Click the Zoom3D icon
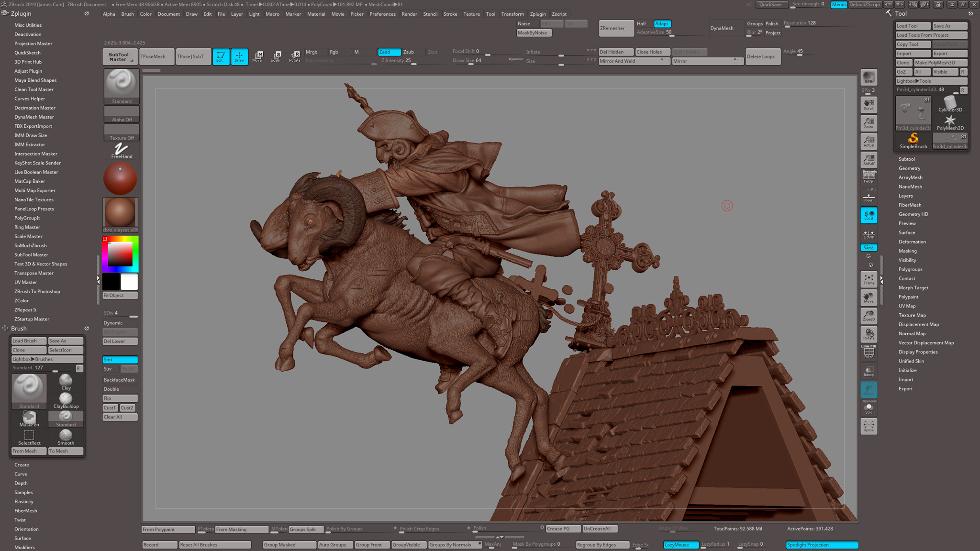This screenshot has width=980, height=551. (869, 316)
